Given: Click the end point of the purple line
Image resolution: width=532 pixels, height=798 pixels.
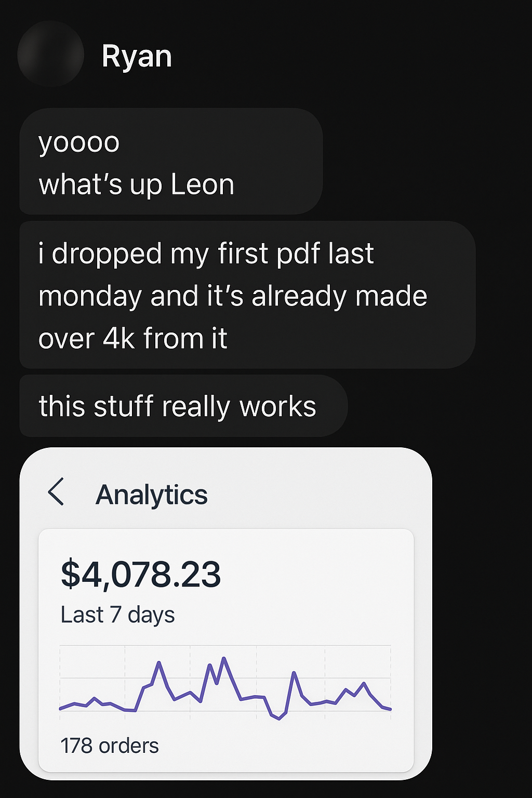Looking at the screenshot, I should [391, 709].
